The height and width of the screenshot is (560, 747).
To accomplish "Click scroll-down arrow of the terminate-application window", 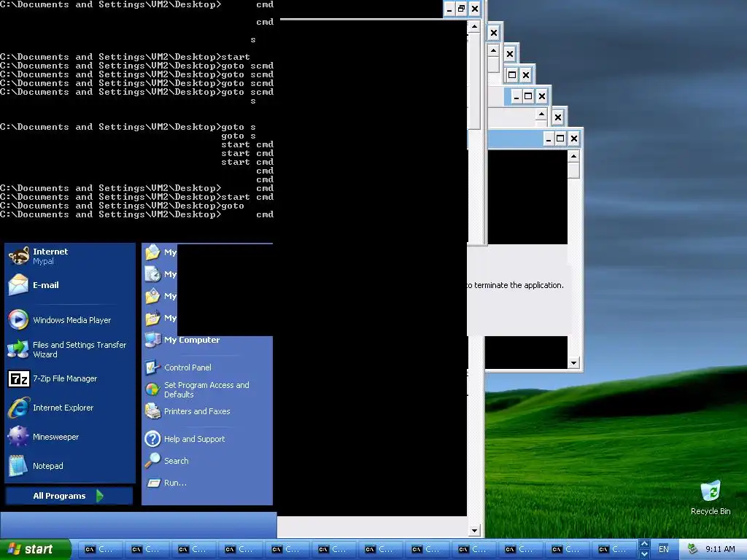I will (573, 363).
